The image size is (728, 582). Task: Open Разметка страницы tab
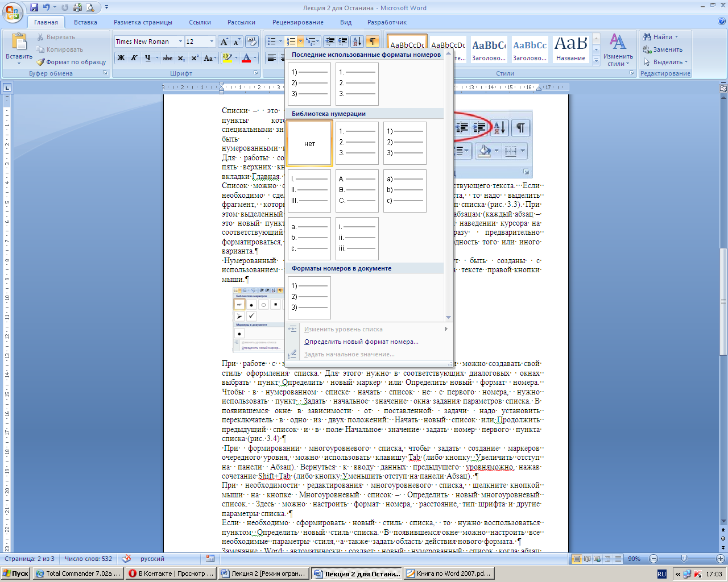coord(143,22)
